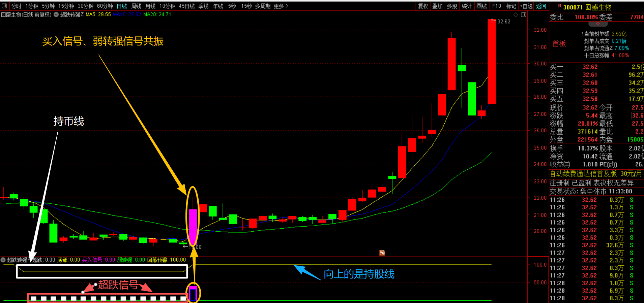Click the MA20: 24.71 label
Viewport: 644px width, 303px height.
point(157,14)
